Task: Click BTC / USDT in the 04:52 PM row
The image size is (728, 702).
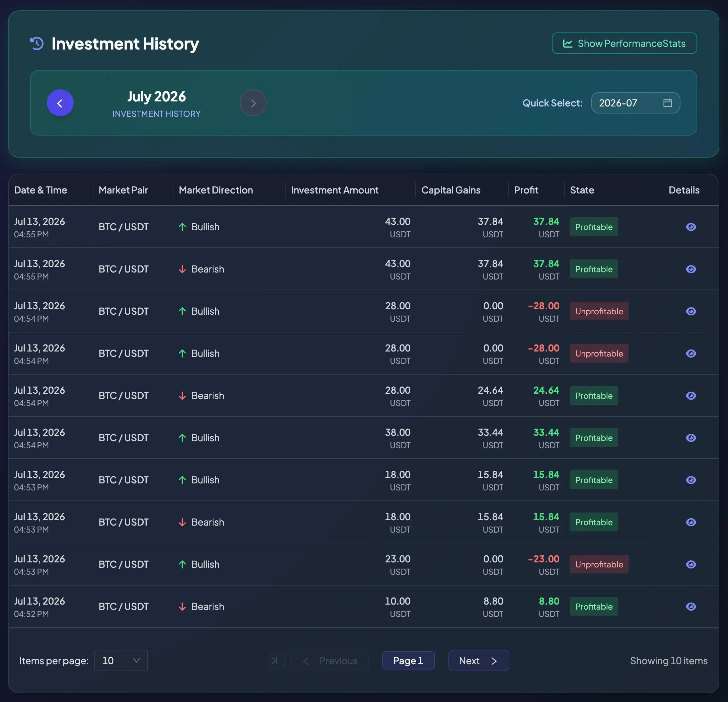Action: [123, 607]
